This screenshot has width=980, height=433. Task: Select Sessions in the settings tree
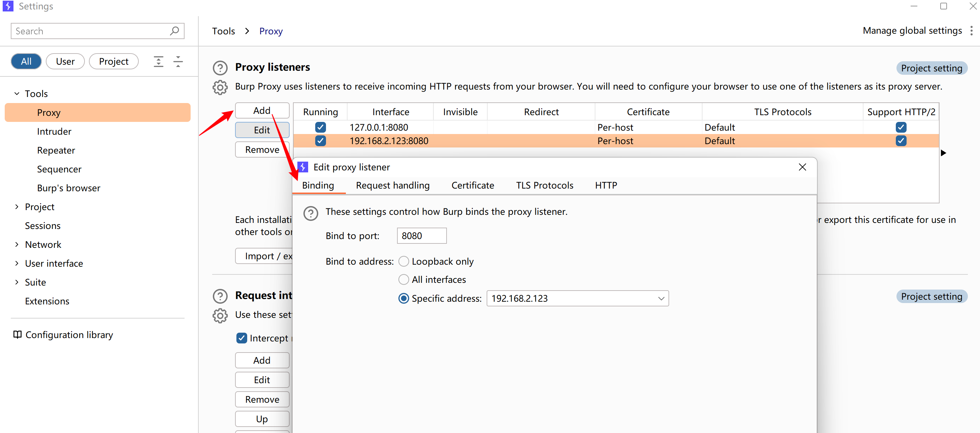(x=43, y=226)
